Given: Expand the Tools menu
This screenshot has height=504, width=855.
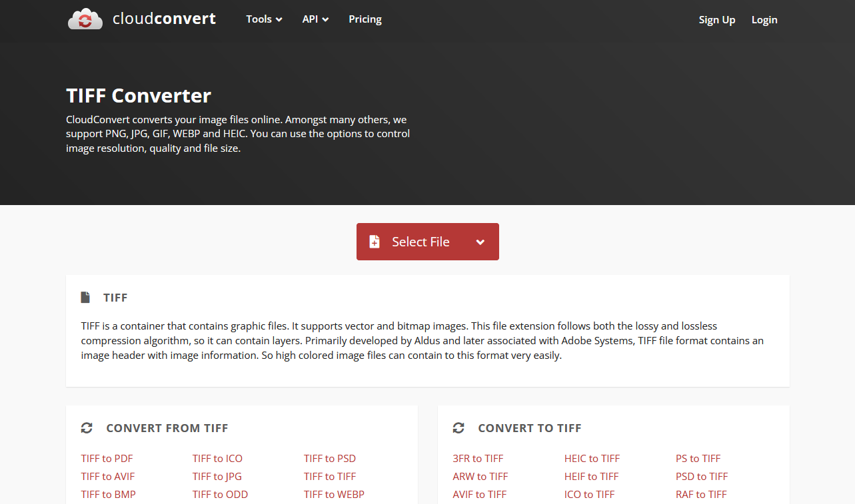Looking at the screenshot, I should click(x=264, y=19).
